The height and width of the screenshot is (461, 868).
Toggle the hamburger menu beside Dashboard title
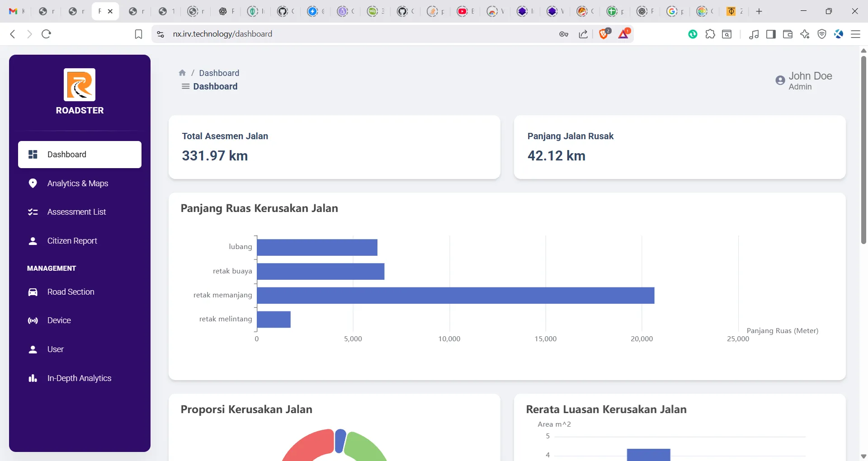point(185,86)
